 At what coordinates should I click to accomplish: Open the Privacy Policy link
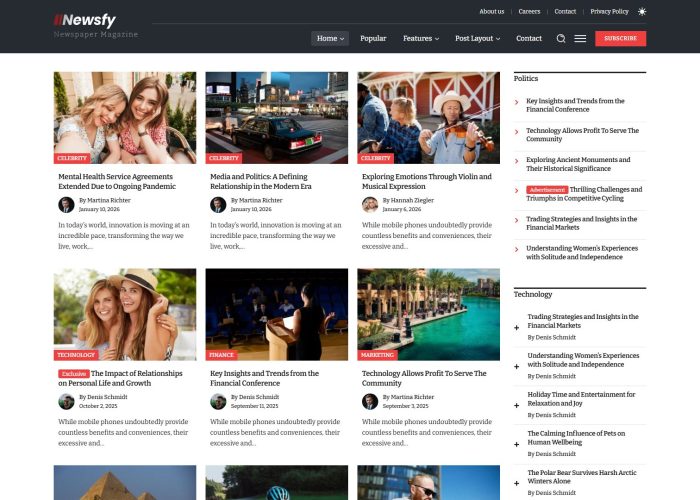(x=609, y=12)
